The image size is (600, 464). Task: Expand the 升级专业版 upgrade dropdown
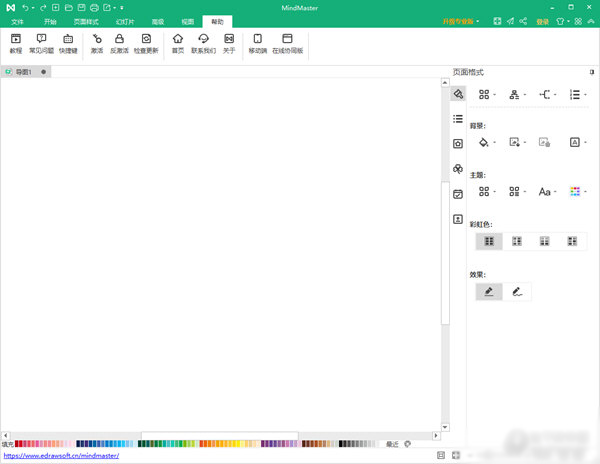tap(479, 21)
